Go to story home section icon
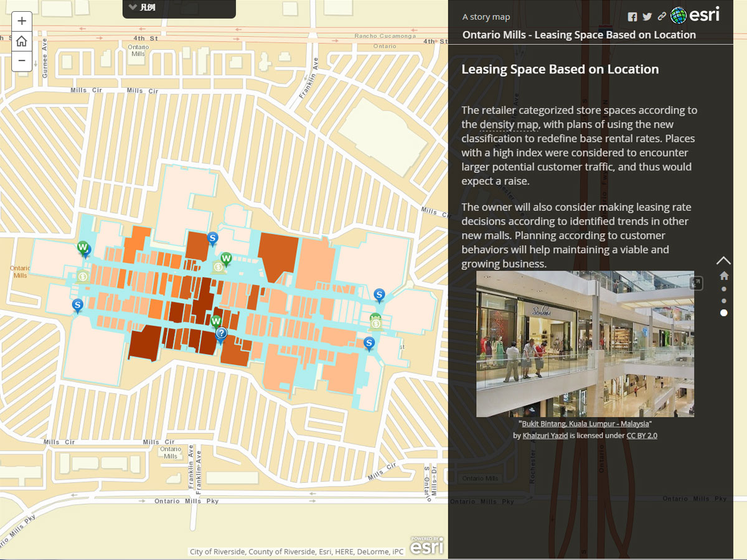The image size is (747, 560). tap(723, 276)
